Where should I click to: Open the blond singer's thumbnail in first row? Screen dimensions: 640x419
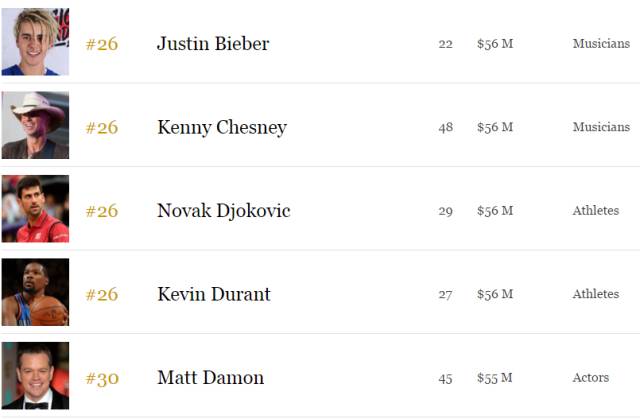pos(36,42)
